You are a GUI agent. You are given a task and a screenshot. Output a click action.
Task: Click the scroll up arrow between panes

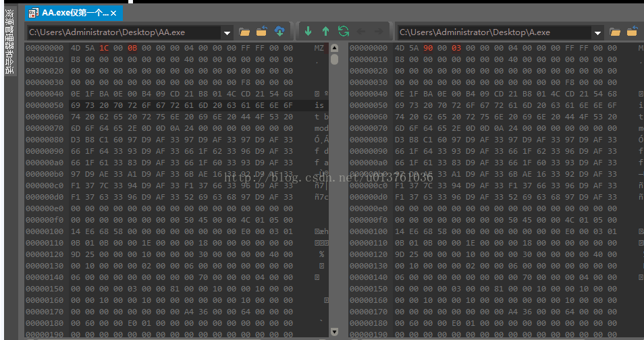pyautogui.click(x=334, y=48)
